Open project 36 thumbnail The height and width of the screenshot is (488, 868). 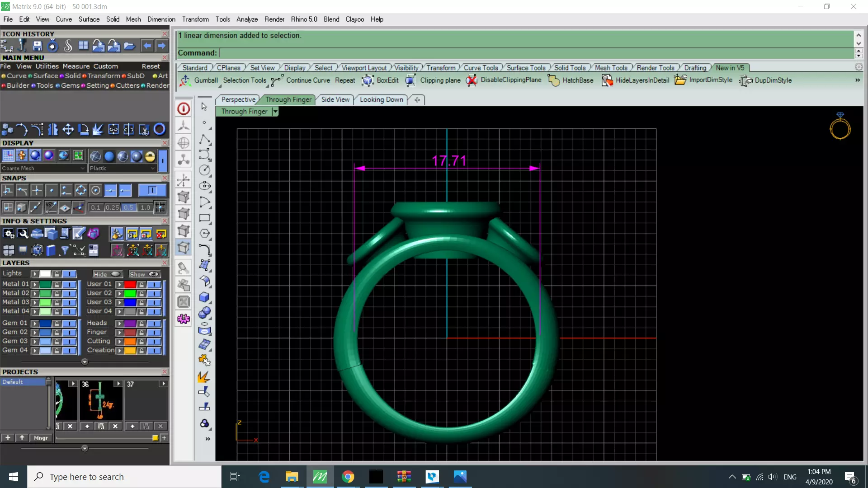coord(101,401)
